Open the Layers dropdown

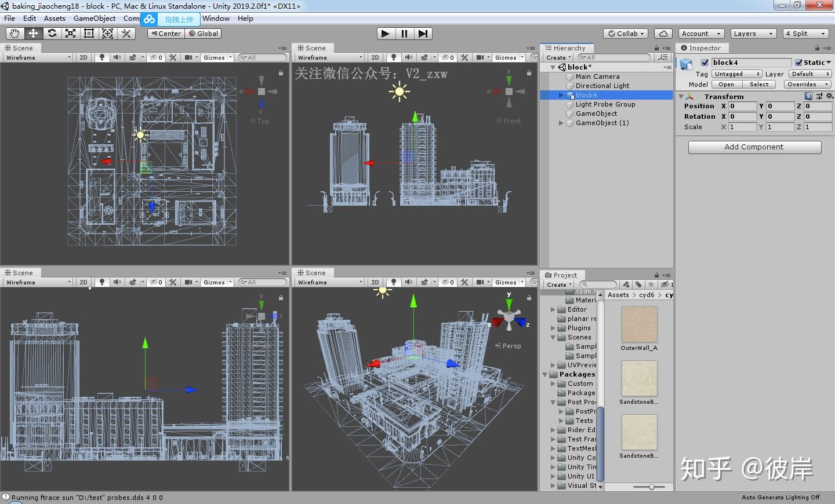pyautogui.click(x=753, y=34)
